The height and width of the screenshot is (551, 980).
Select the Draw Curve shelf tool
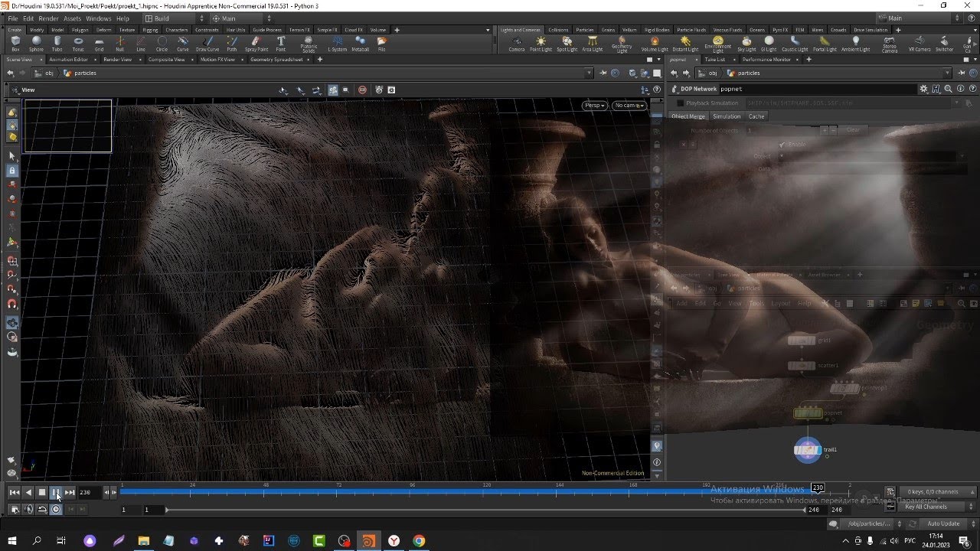click(x=207, y=44)
